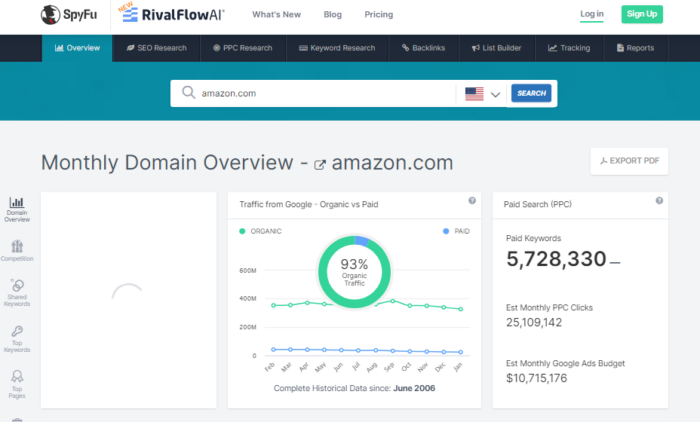Click the Sep organic data point

click(x=393, y=301)
